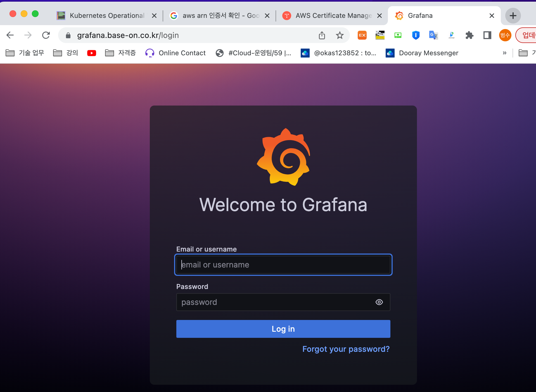Image resolution: width=536 pixels, height=392 pixels.
Task: Expand hidden bookmarks with double chevron
Action: point(505,53)
